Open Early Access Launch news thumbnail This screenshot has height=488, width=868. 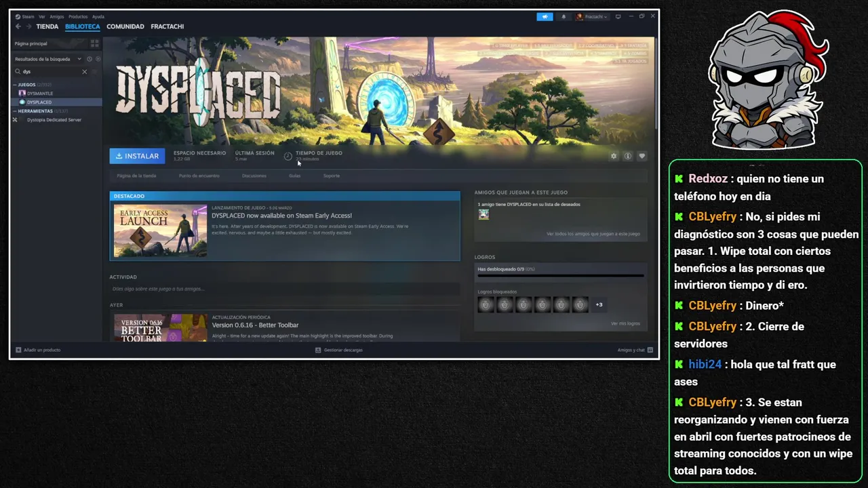(160, 230)
